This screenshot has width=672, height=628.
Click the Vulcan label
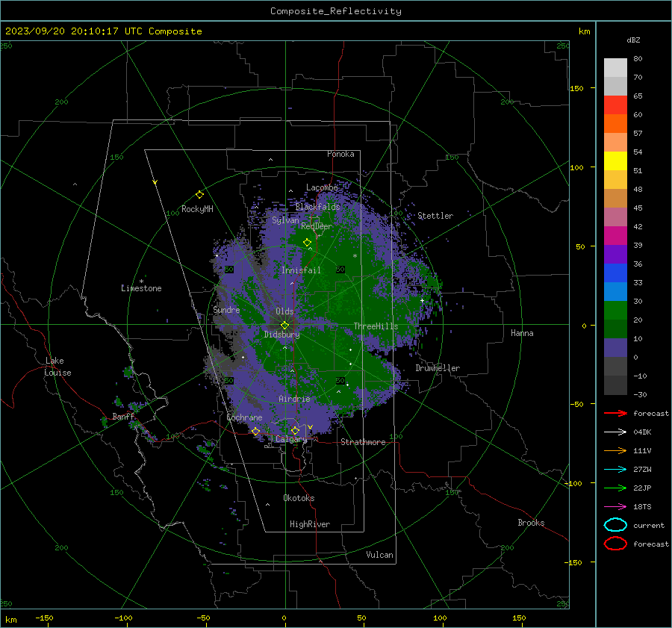coord(379,555)
